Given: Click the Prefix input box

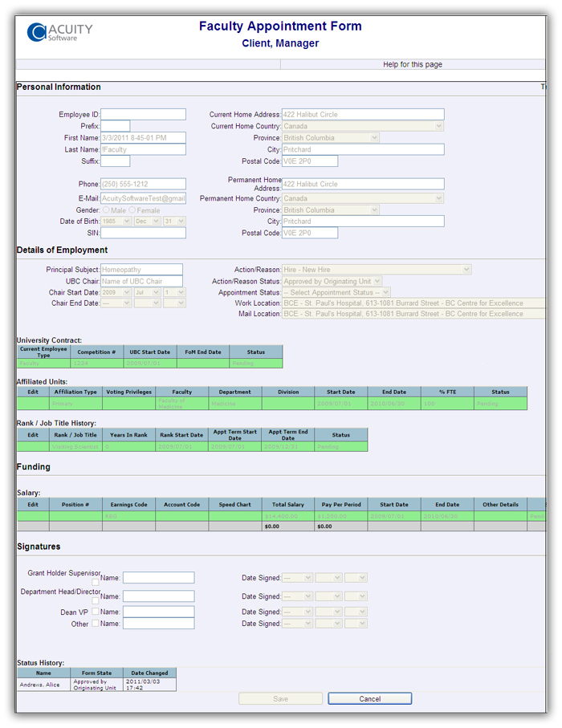Looking at the screenshot, I should coord(115,126).
